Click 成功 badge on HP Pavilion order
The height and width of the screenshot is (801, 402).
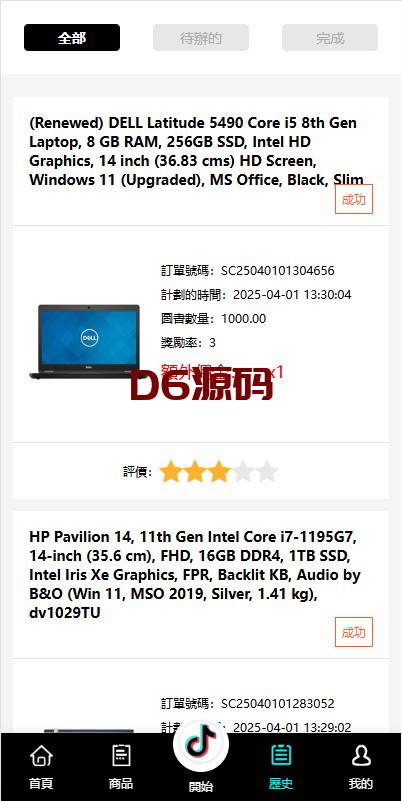pyautogui.click(x=354, y=632)
